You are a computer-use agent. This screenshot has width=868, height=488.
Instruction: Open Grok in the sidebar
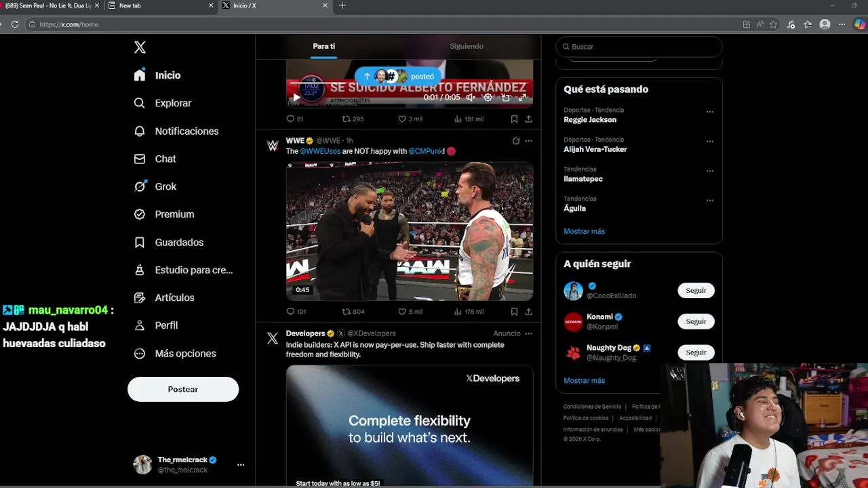155,186
